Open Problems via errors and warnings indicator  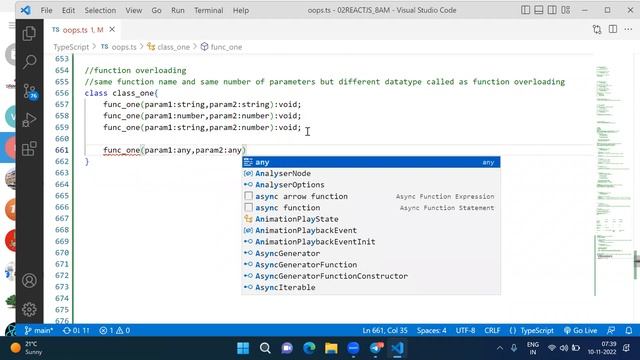pyautogui.click(x=114, y=330)
